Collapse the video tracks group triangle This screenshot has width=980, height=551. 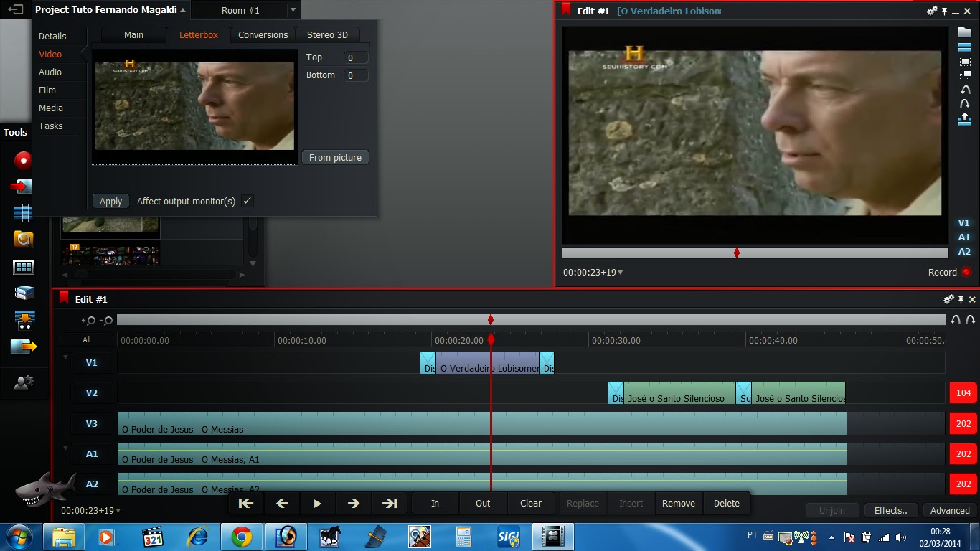coord(65,357)
